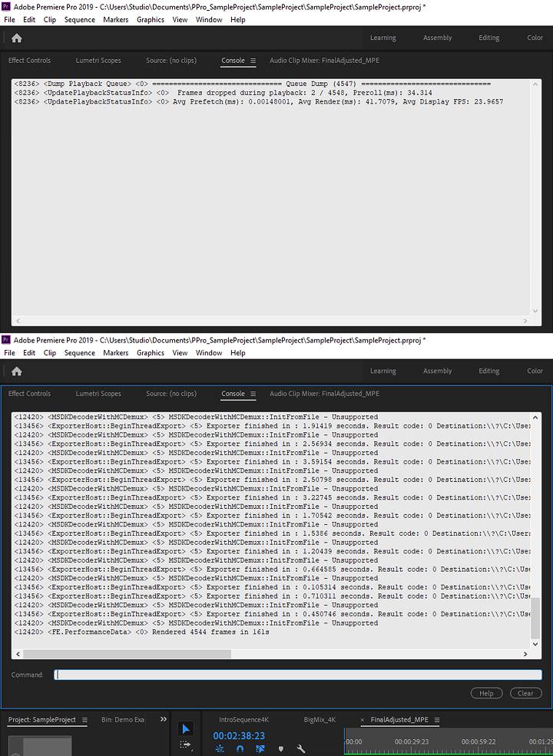Screen dimensions: 553x756
Task: Open the Edit menu in the lower window
Action: pos(29,353)
